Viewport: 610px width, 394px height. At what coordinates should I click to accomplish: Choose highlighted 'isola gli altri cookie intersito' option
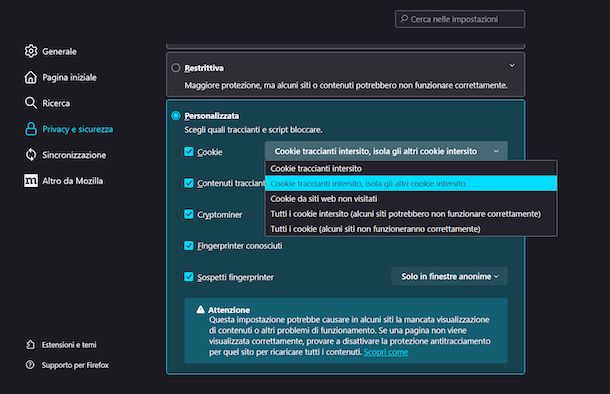click(411, 184)
